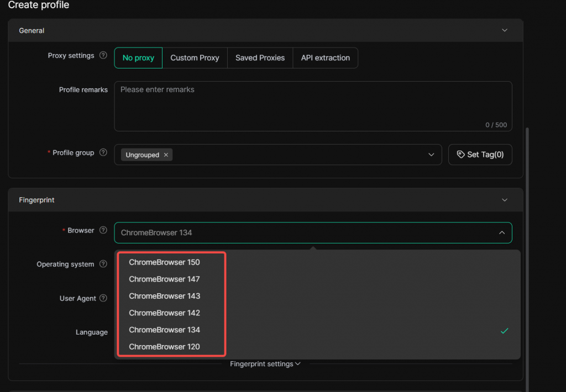Expand Fingerprint settings
The height and width of the screenshot is (392, 566).
tap(265, 364)
